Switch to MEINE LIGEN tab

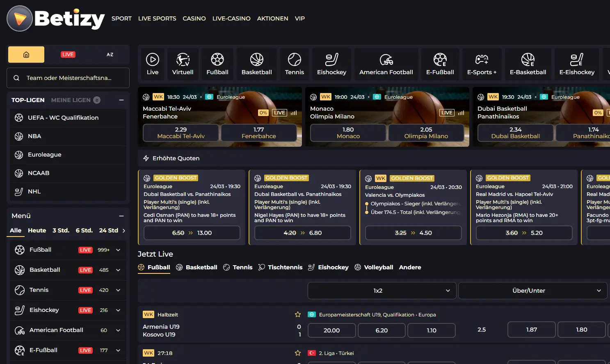point(75,100)
